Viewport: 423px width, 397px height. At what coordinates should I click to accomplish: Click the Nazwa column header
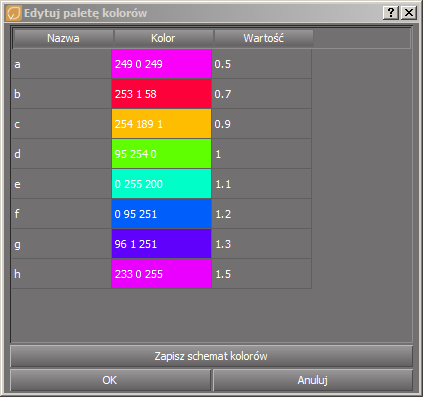click(63, 38)
